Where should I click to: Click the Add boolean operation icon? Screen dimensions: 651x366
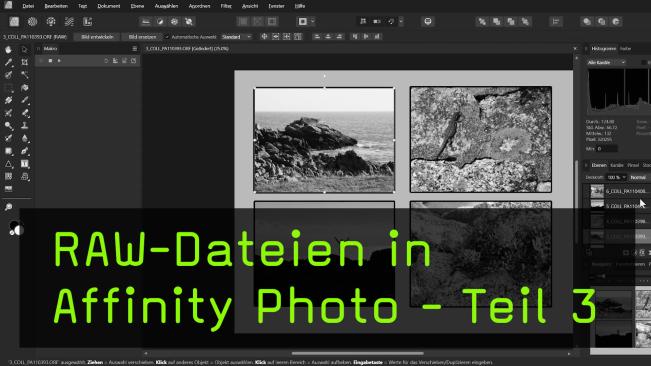click(x=587, y=22)
